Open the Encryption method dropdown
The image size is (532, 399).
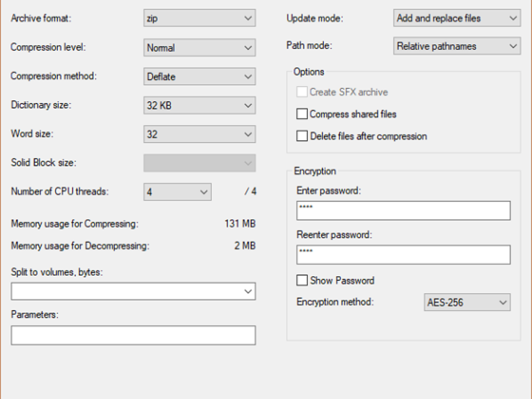click(x=467, y=303)
